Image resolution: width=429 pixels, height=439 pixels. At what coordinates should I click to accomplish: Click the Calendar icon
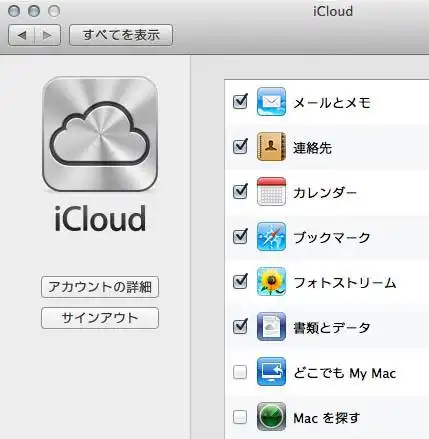pyautogui.click(x=271, y=192)
